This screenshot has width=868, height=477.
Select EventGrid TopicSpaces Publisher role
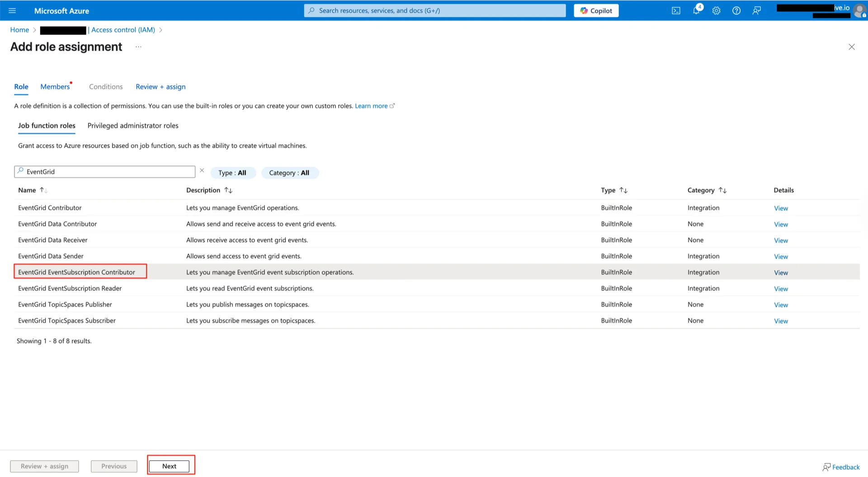(x=65, y=305)
